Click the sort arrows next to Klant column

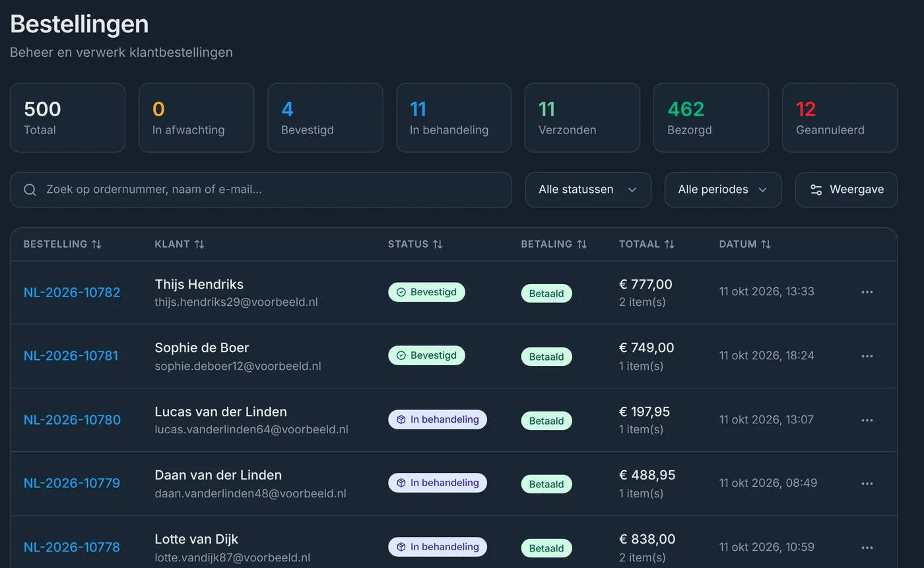(199, 244)
